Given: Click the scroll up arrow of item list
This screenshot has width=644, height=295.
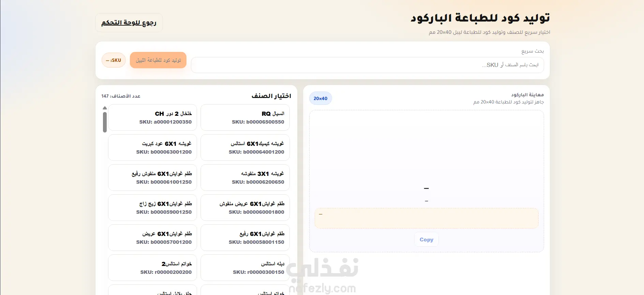Looking at the screenshot, I should (105, 108).
